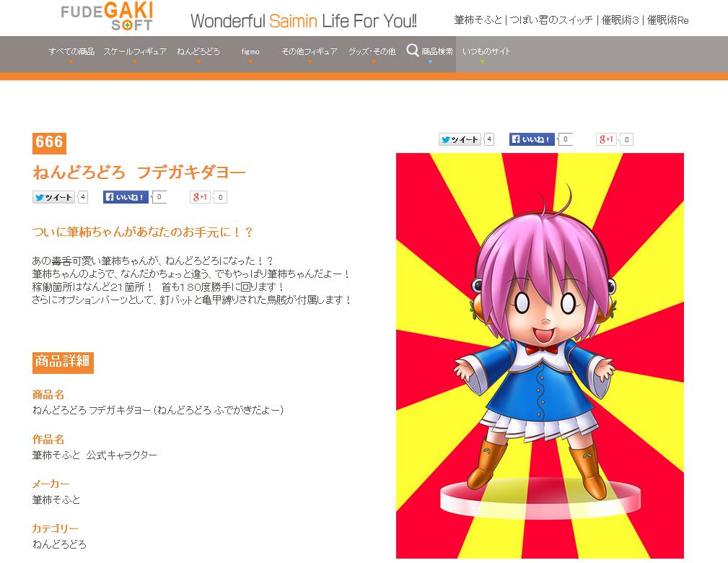Expand the その他フィギュア dropdown
The width and height of the screenshot is (728, 563).
click(310, 51)
